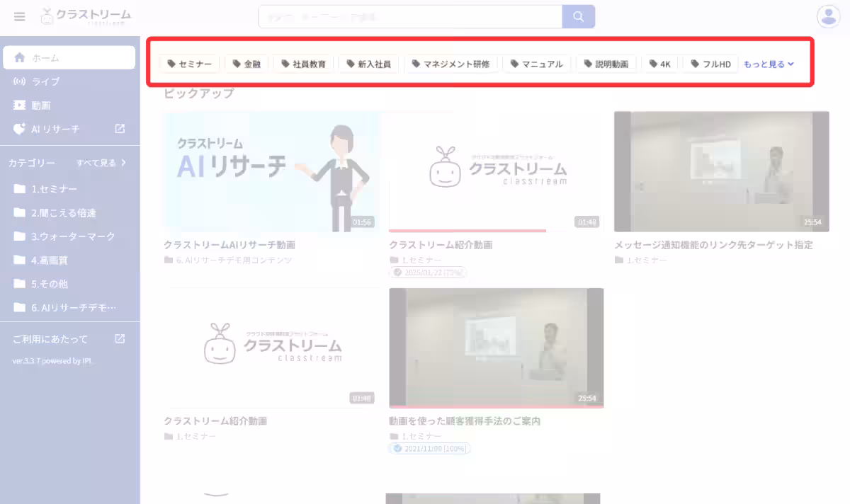The image size is (850, 504).
Task: Expand tags with もっと見る
Action: (769, 64)
